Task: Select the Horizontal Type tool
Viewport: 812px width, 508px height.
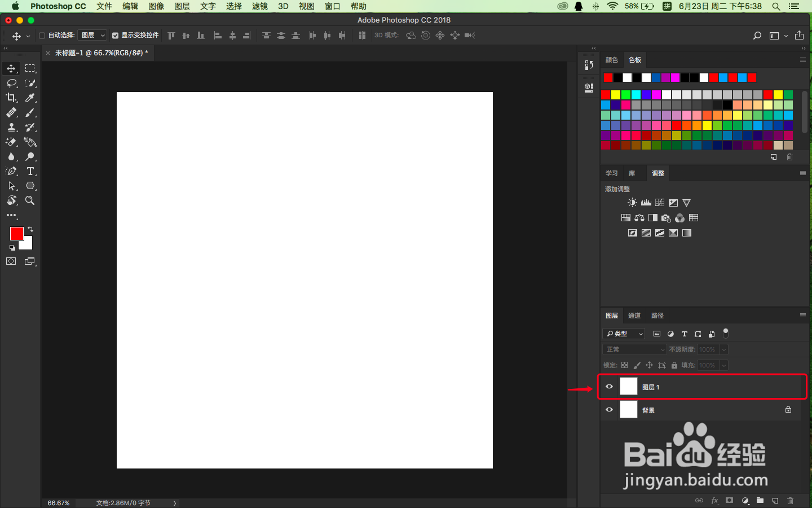Action: point(30,171)
